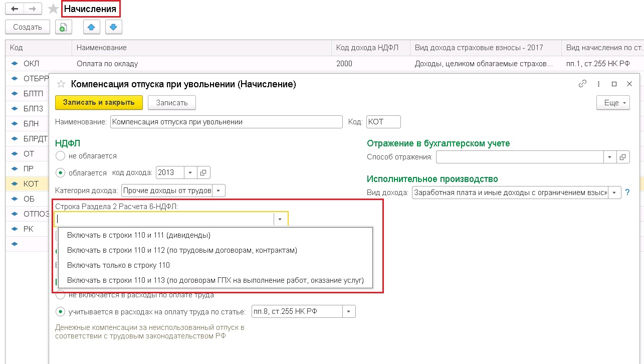Select не включается в расходы radio
Image resolution: width=644 pixels, height=364 pixels.
coord(61,294)
